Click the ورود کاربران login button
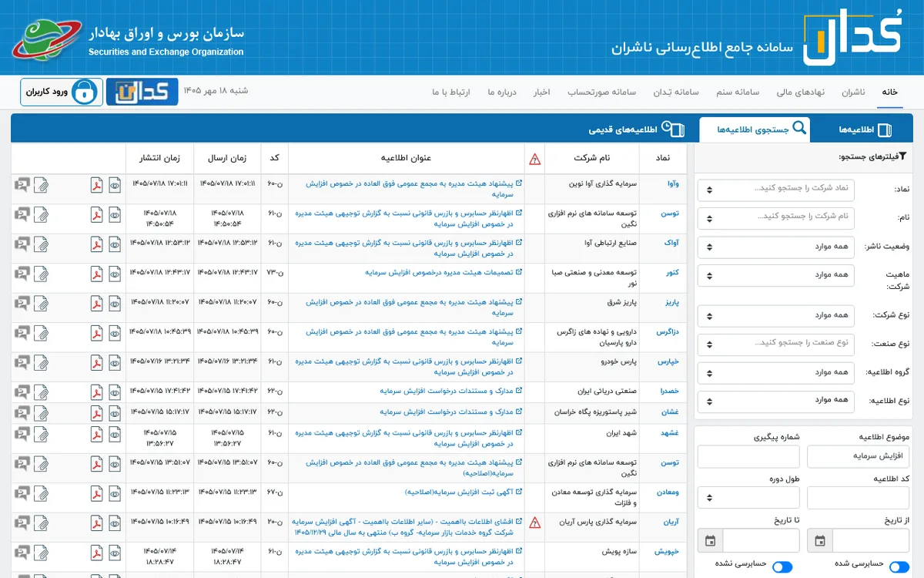Viewport: 924px width, 578px height. (x=62, y=92)
